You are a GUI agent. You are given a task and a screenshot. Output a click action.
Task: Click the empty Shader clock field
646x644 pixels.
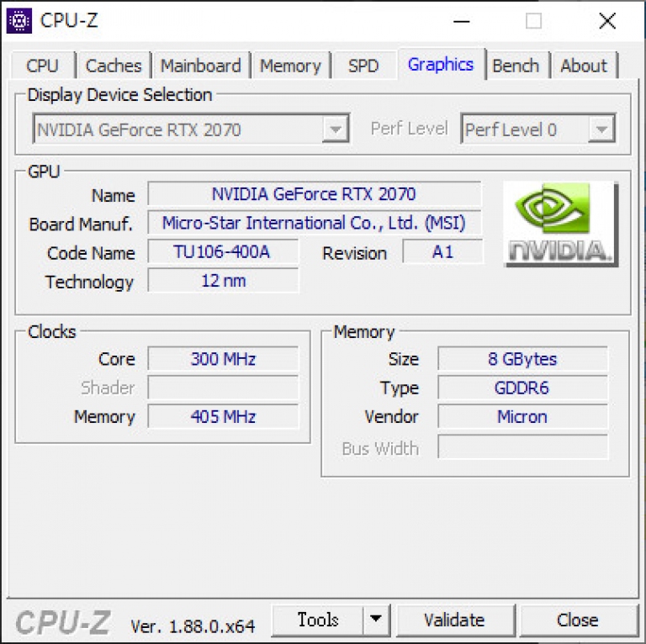click(x=223, y=388)
